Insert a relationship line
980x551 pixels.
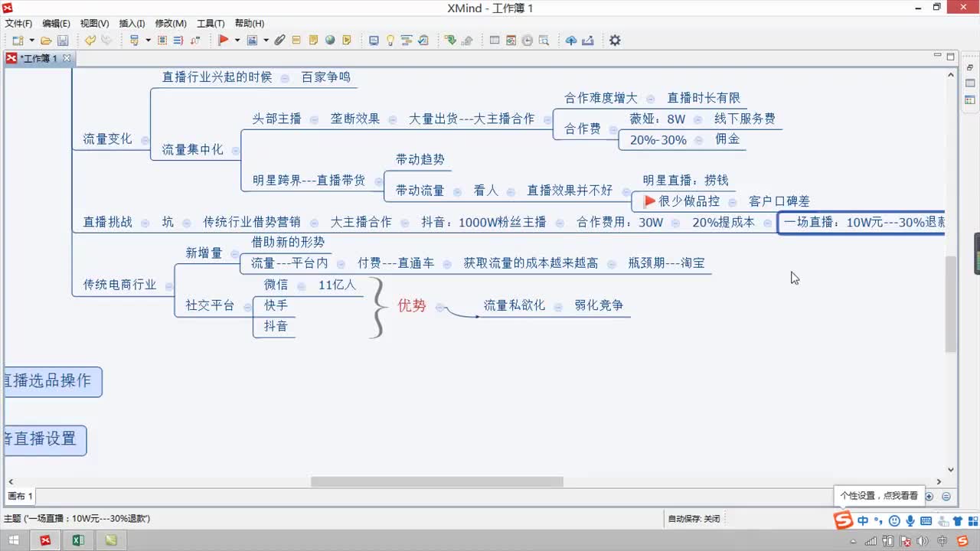(194, 40)
